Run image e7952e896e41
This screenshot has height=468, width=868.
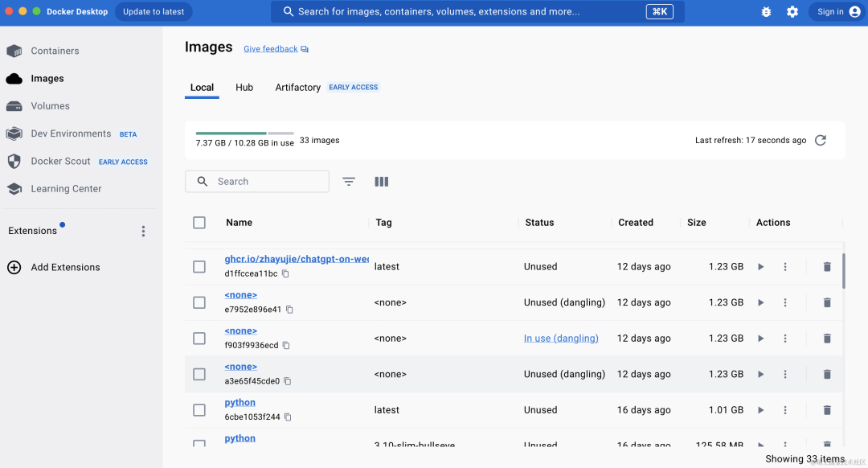pos(760,303)
